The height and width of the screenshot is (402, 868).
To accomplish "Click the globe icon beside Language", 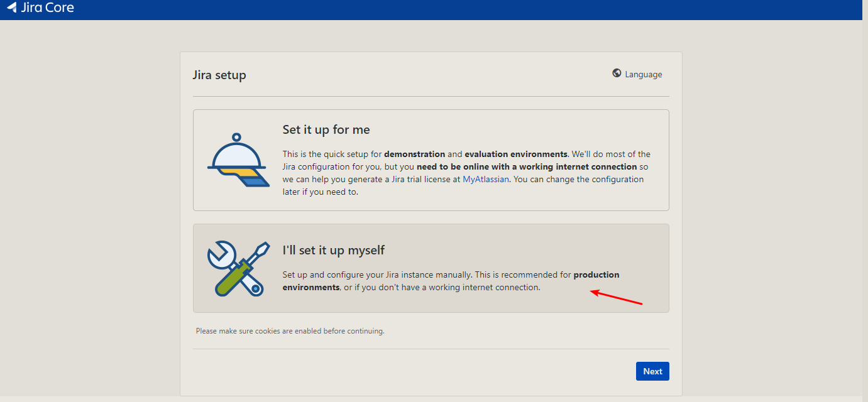I will click(617, 73).
